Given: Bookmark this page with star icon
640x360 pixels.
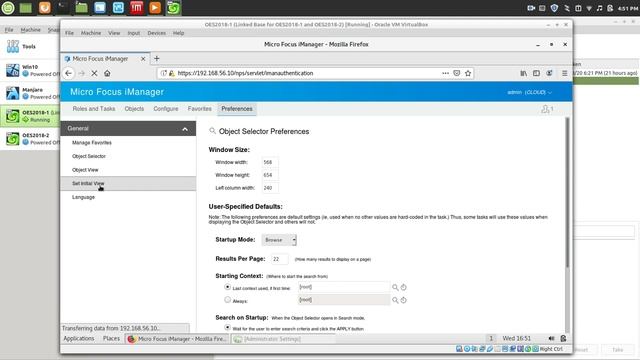Looking at the screenshot, I should coord(468,73).
